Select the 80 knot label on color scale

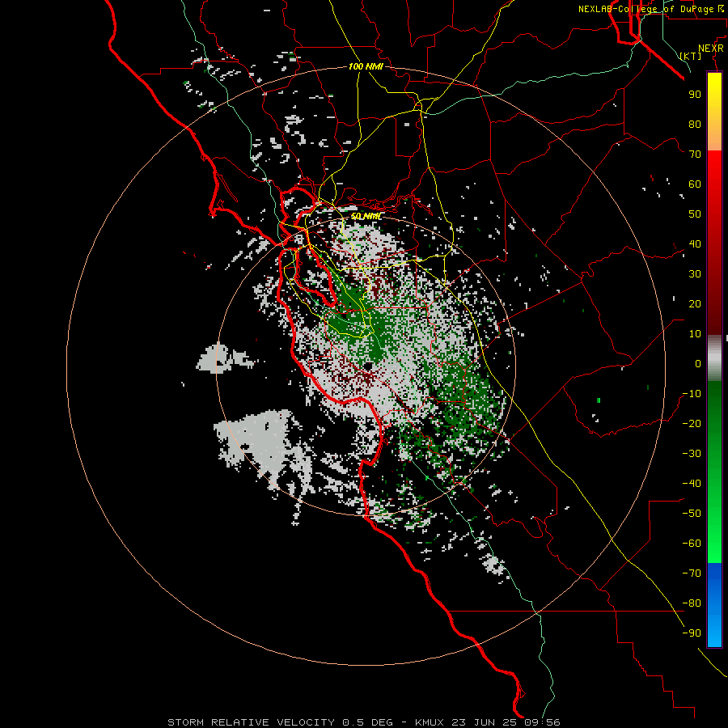tap(695, 125)
